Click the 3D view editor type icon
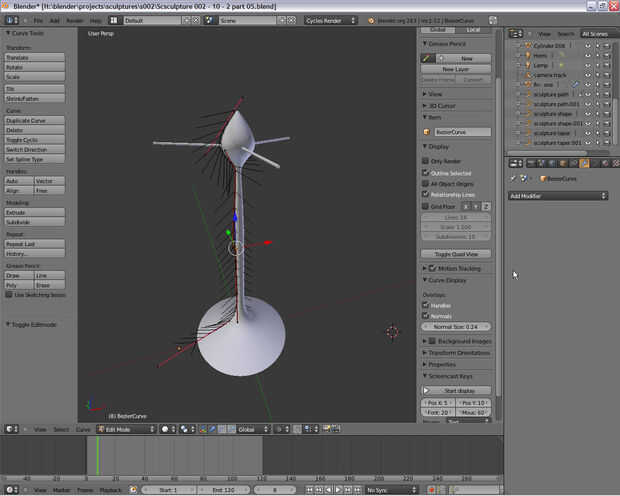This screenshot has height=496, width=620. [9, 429]
